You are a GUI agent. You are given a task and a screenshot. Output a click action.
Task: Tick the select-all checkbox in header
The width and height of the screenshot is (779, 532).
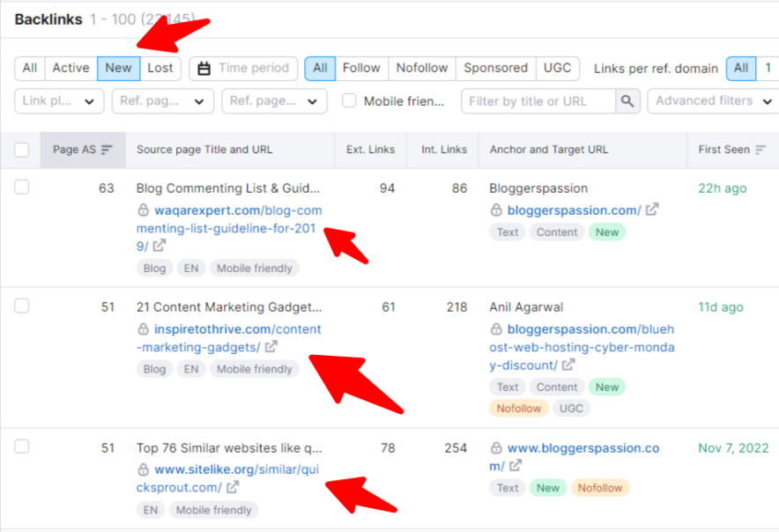pyautogui.click(x=22, y=150)
